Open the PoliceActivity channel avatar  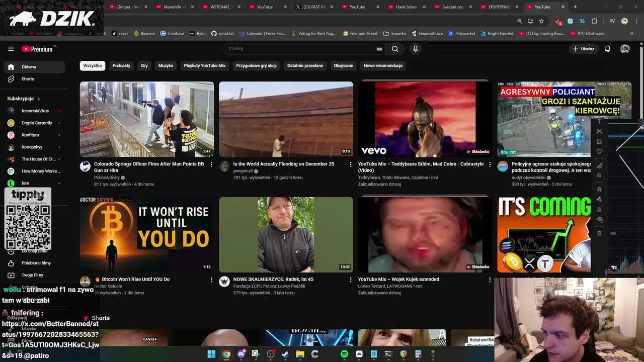[x=85, y=166]
